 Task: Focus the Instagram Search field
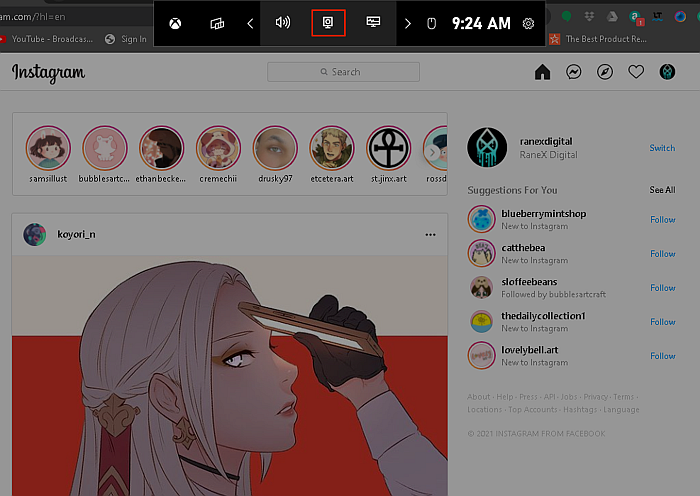[343, 72]
